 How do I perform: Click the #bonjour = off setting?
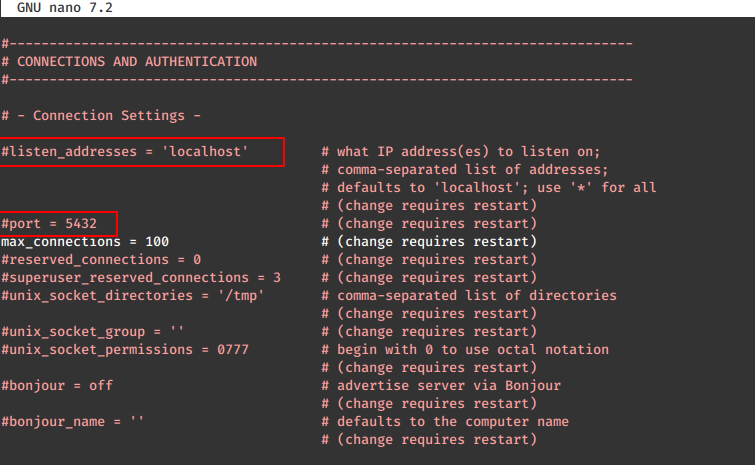[x=57, y=386]
